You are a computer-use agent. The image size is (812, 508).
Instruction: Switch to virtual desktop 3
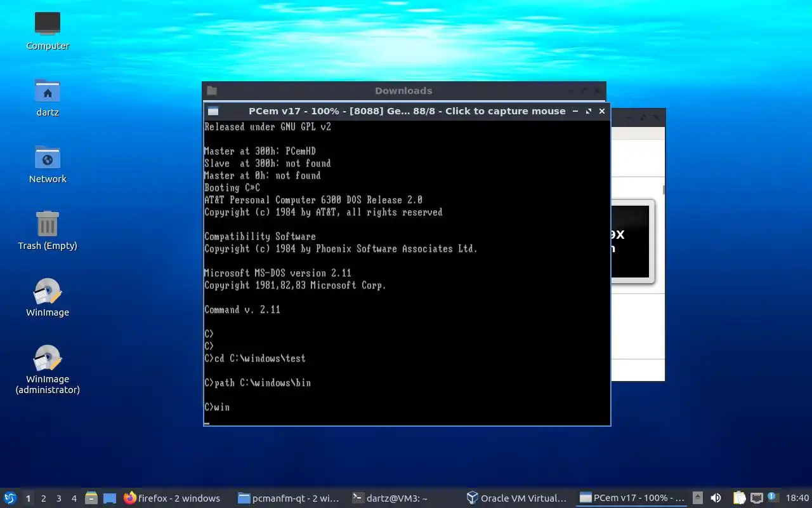[59, 498]
